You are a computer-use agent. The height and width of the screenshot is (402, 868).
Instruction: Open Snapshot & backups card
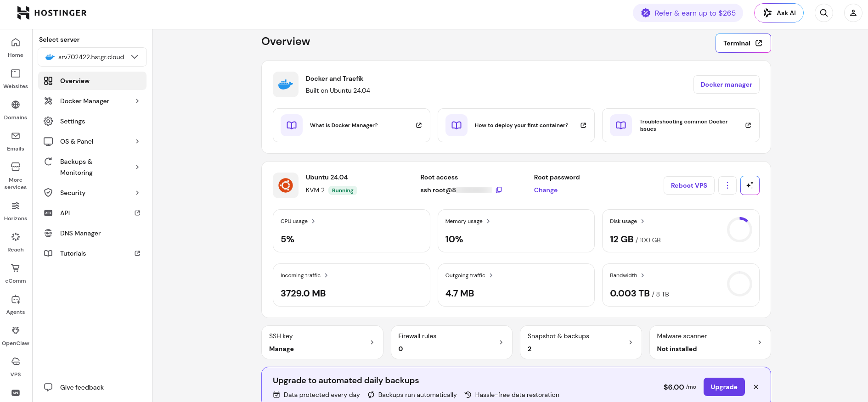click(581, 342)
